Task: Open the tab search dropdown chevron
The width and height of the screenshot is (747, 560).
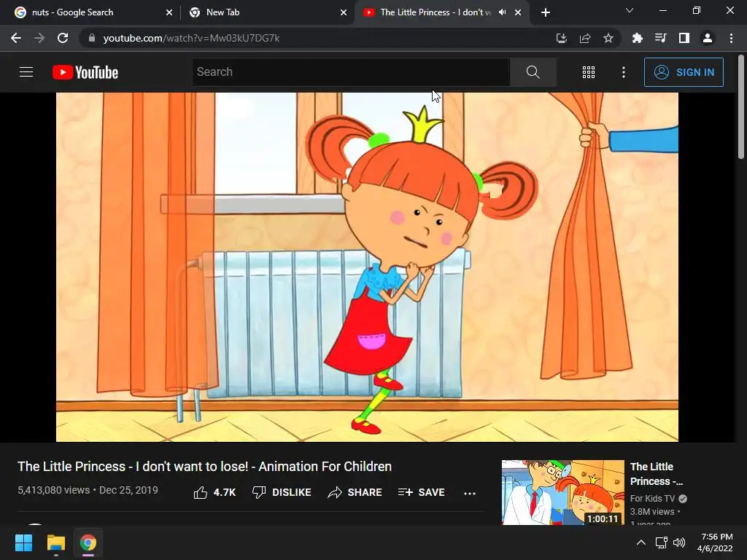Action: click(630, 10)
